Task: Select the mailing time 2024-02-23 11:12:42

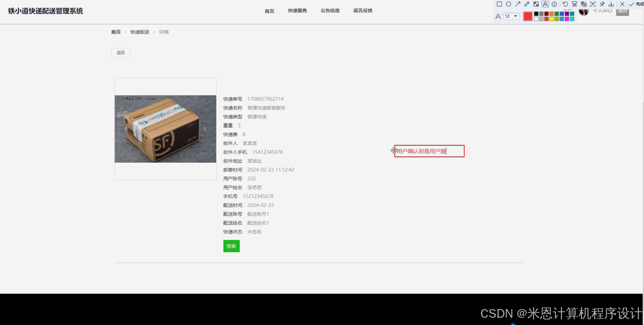Action: coord(271,170)
